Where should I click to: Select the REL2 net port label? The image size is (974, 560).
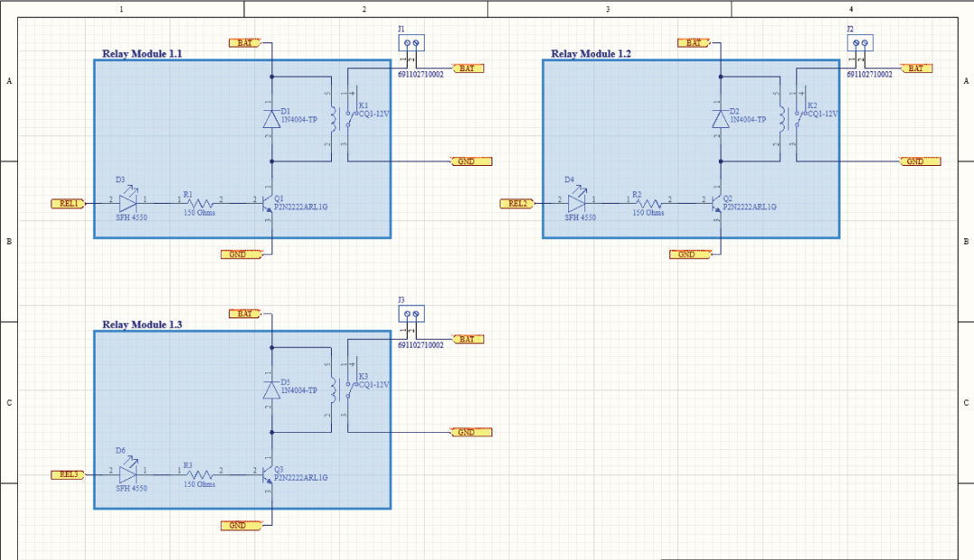517,204
